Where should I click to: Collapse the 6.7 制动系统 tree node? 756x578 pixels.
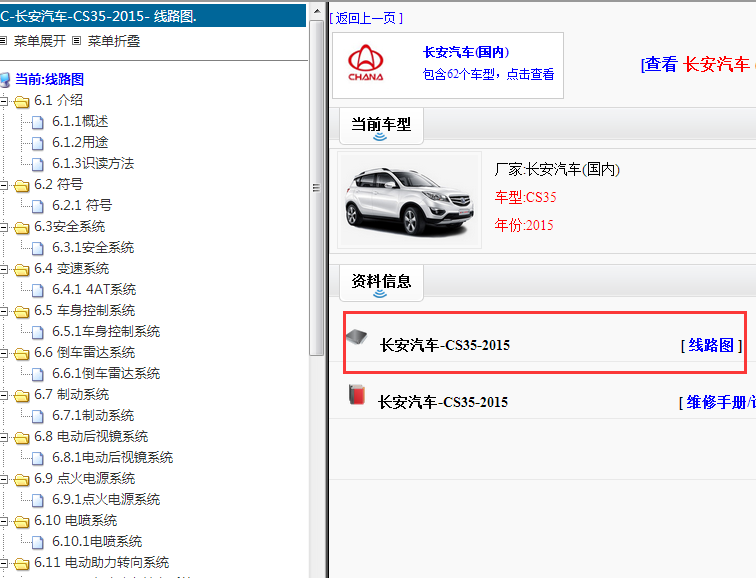pyautogui.click(x=3, y=395)
